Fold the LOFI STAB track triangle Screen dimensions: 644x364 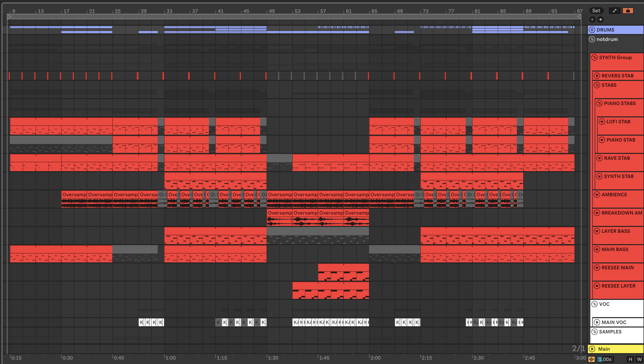(602, 122)
